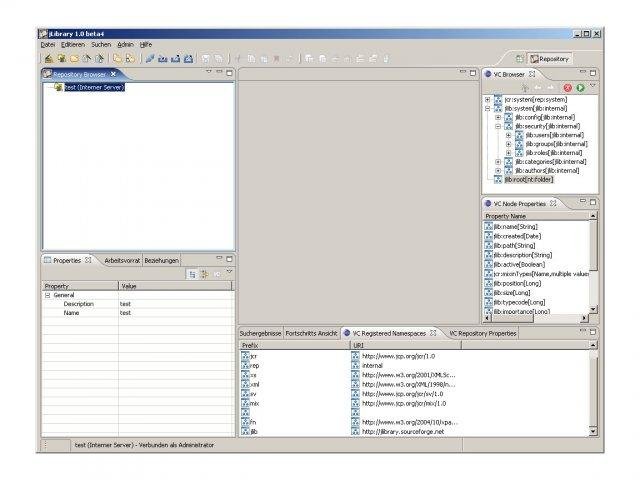The image size is (640, 480).
Task: Open the VC Browser view menu chevron
Action: (593, 86)
